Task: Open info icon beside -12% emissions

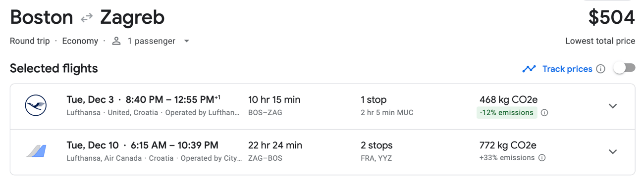Action: [544, 113]
